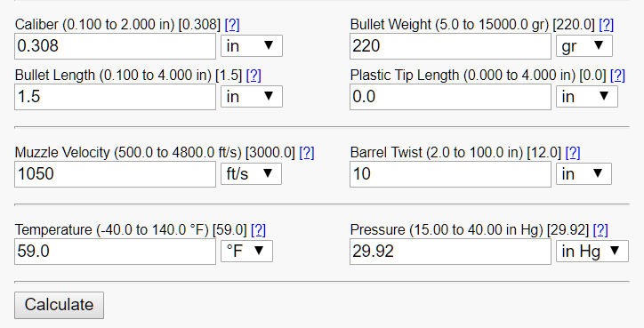Screen dimensions: 644x328
Task: Focus the Pressure field showing 29.92
Action: [x=450, y=252]
